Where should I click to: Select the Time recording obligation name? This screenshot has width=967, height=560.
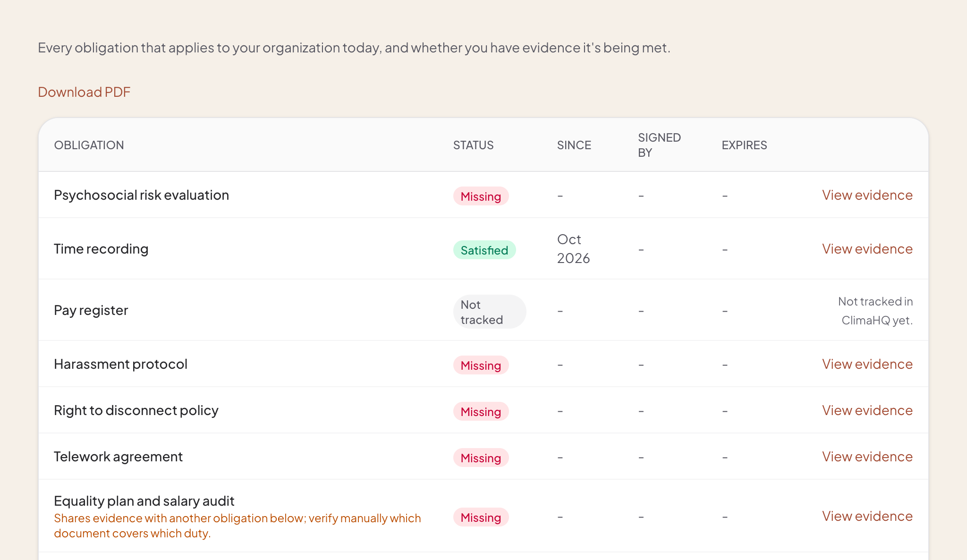tap(101, 249)
